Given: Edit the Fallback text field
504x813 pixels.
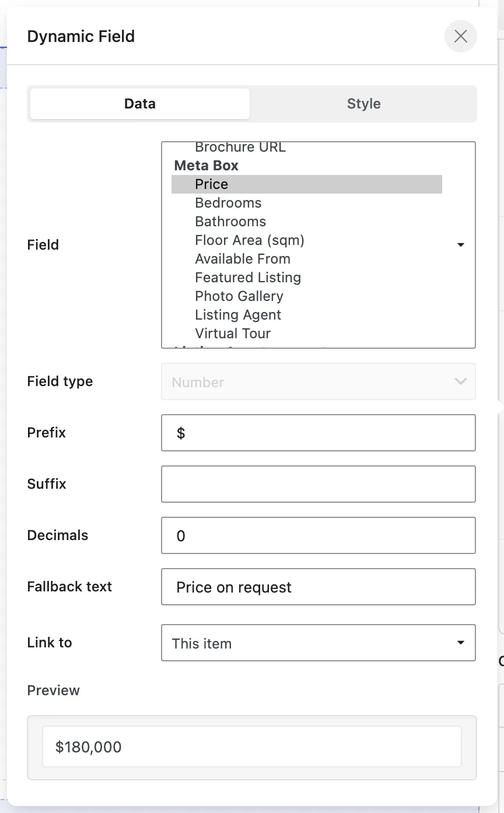Looking at the screenshot, I should pyautogui.click(x=318, y=587).
